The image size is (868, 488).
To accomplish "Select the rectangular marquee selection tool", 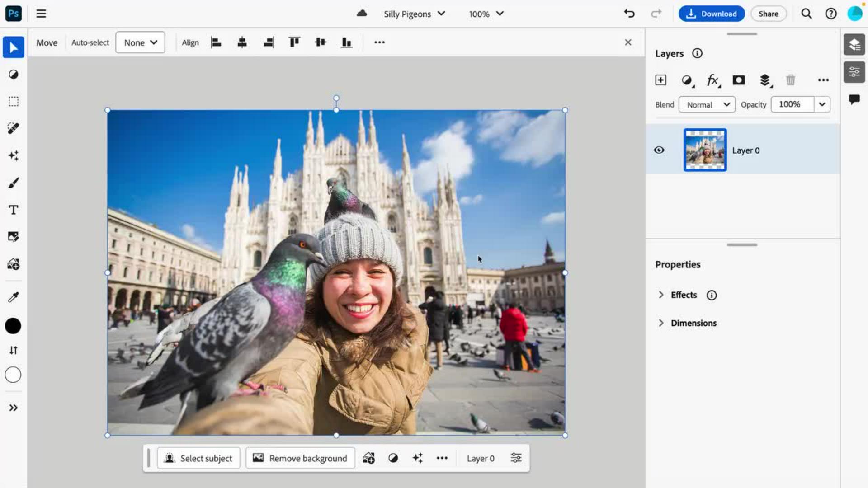I will point(14,101).
